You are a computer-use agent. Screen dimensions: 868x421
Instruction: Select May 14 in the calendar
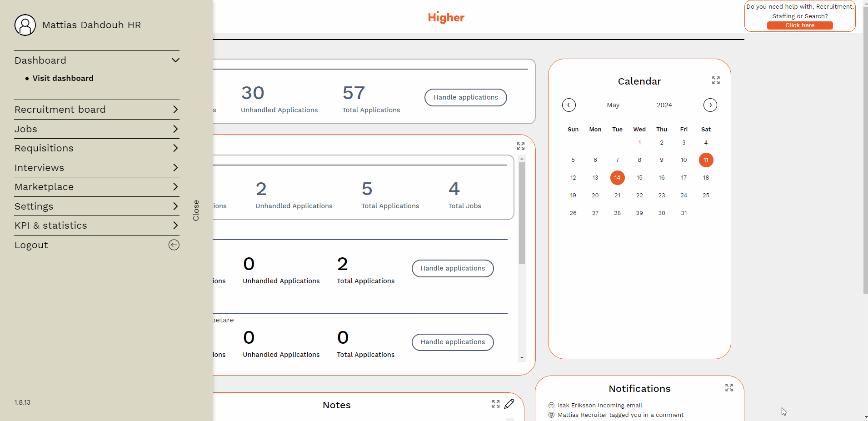(x=617, y=178)
